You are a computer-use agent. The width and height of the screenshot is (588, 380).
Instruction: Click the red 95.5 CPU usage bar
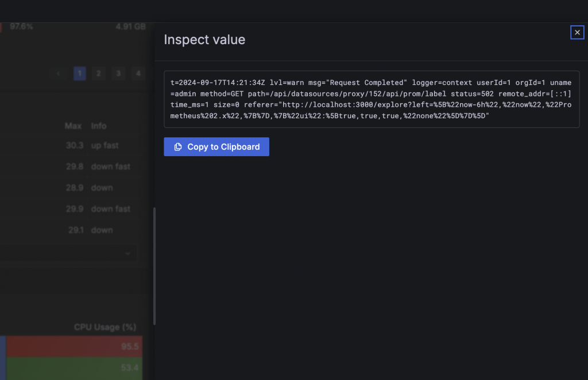[x=73, y=347]
